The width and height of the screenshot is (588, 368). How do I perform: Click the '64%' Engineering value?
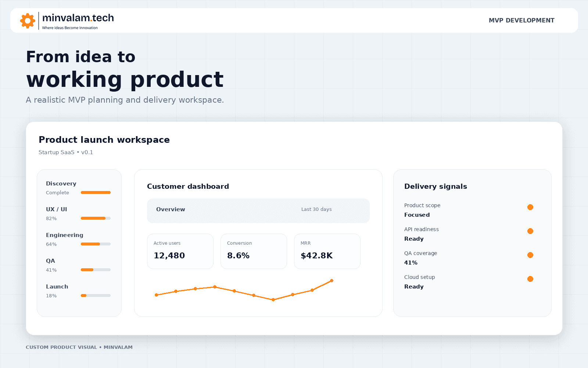click(51, 244)
